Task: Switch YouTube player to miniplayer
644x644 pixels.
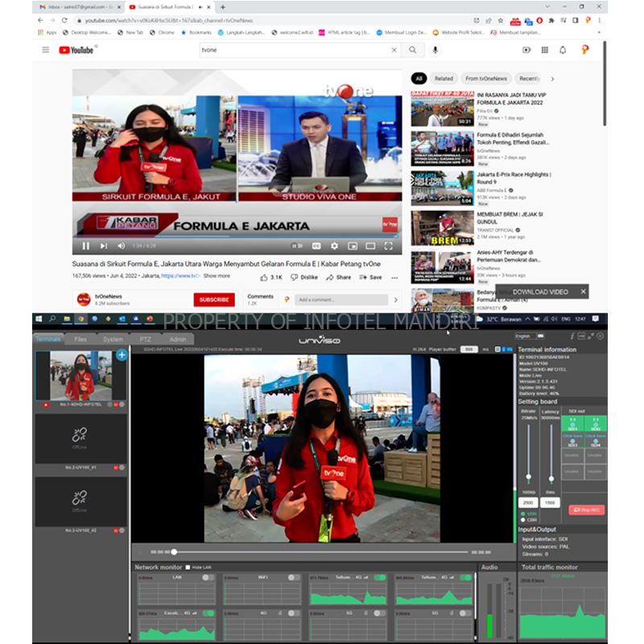Action: pyautogui.click(x=353, y=246)
